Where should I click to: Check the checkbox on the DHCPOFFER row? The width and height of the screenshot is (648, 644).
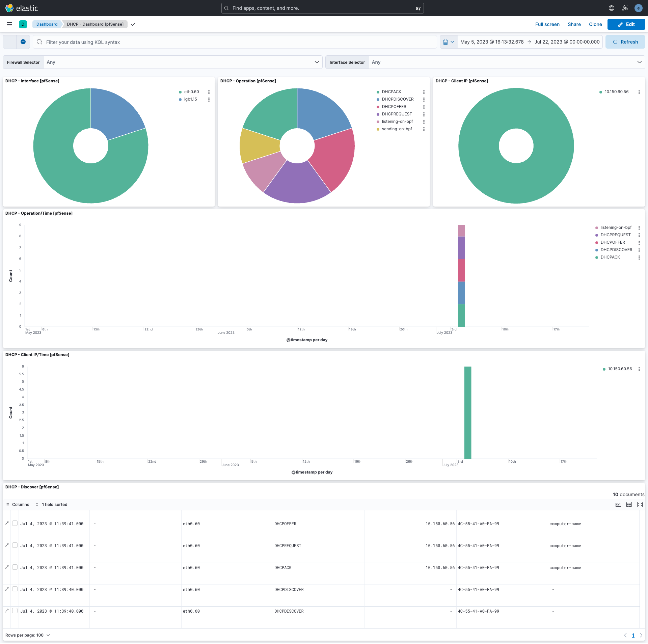click(15, 523)
